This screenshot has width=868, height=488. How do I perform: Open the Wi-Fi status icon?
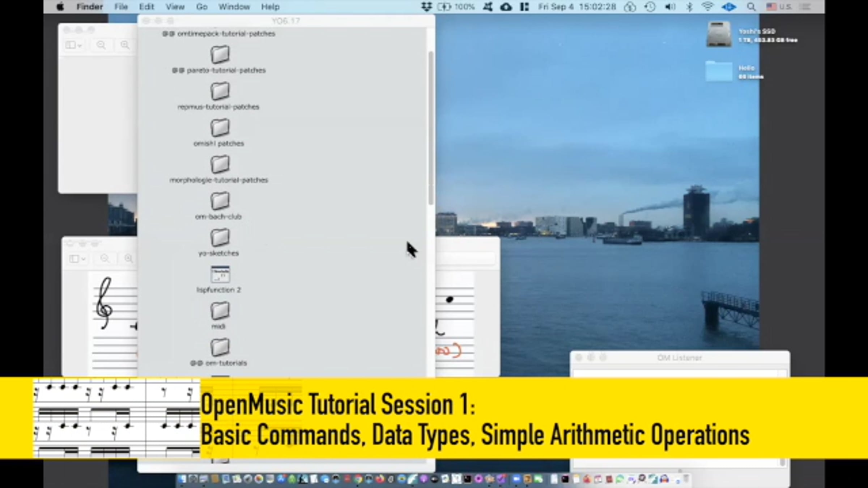pyautogui.click(x=707, y=7)
